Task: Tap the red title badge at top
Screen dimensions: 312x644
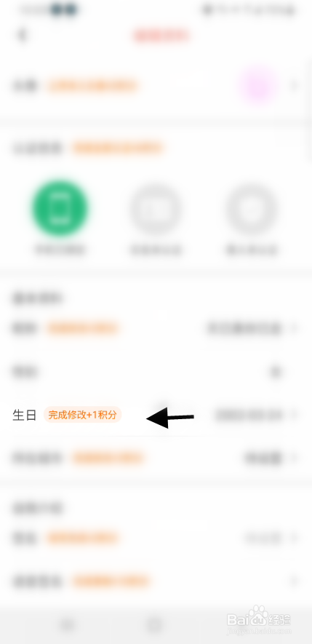Action: pos(161,36)
